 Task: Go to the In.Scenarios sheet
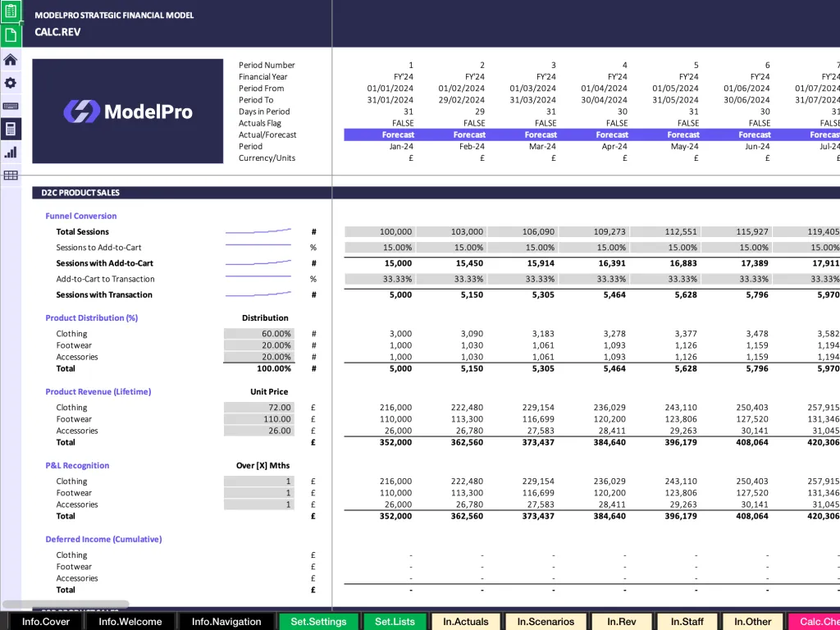[546, 621]
